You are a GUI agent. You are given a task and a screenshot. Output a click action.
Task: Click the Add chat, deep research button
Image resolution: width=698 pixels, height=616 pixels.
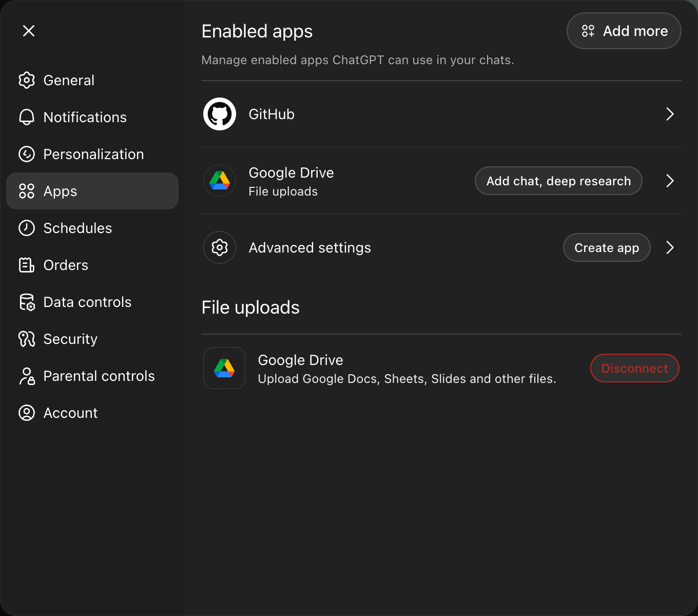558,181
